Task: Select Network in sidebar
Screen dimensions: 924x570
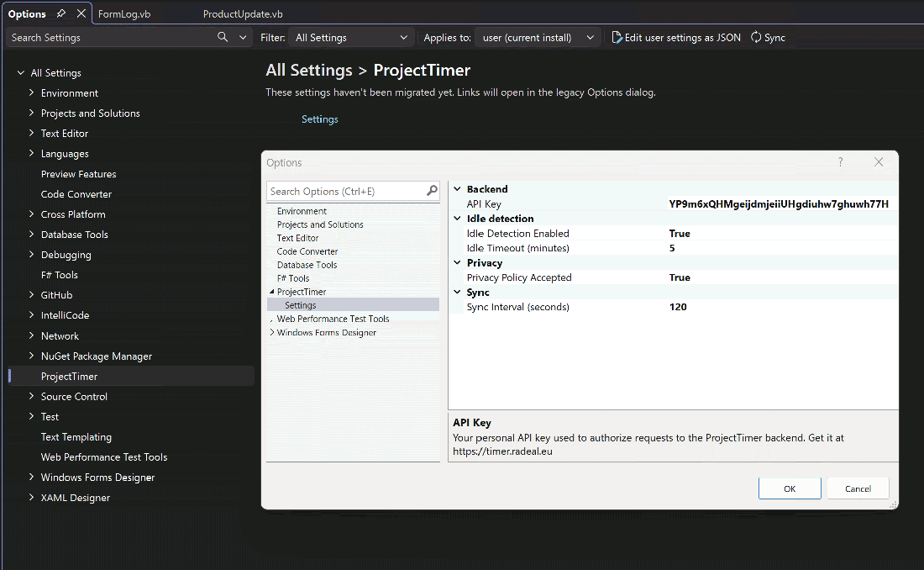Action: [x=60, y=335]
